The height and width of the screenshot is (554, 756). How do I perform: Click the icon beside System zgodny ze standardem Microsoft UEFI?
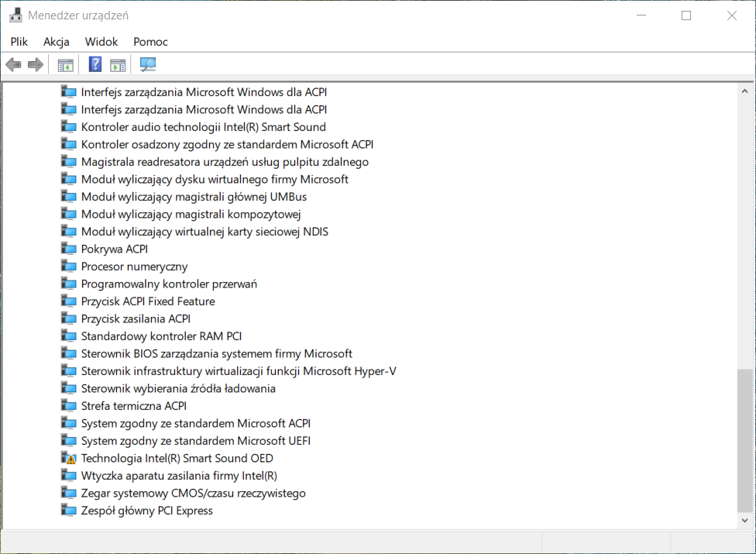click(x=68, y=441)
